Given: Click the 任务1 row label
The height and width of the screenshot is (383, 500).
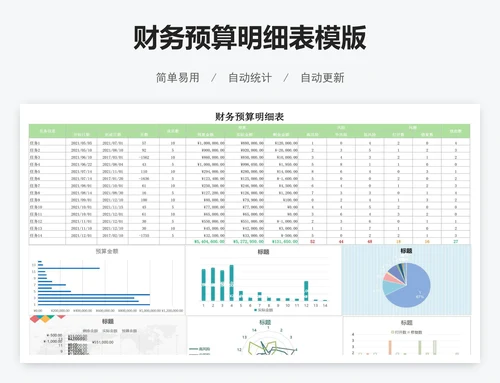Looking at the screenshot, I should 35,143.
